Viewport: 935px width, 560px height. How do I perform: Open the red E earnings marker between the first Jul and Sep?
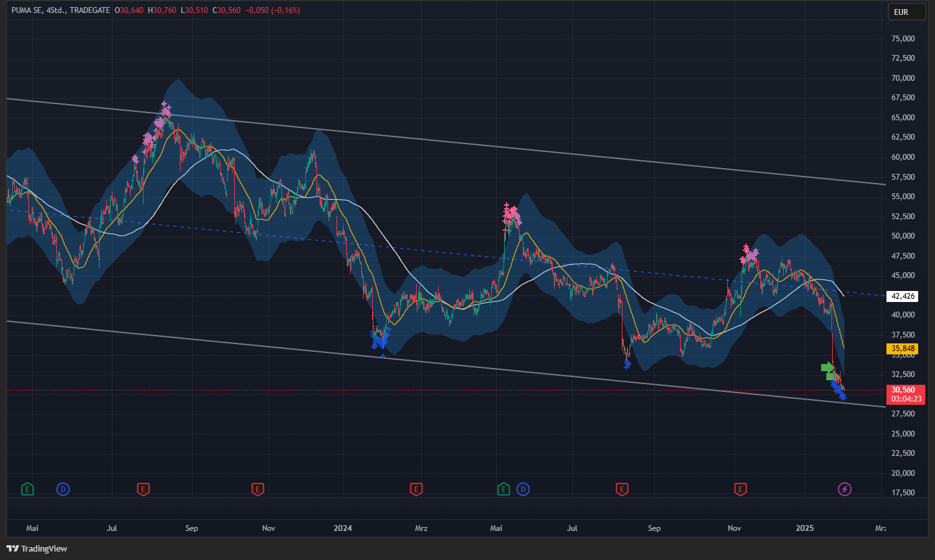coord(144,489)
